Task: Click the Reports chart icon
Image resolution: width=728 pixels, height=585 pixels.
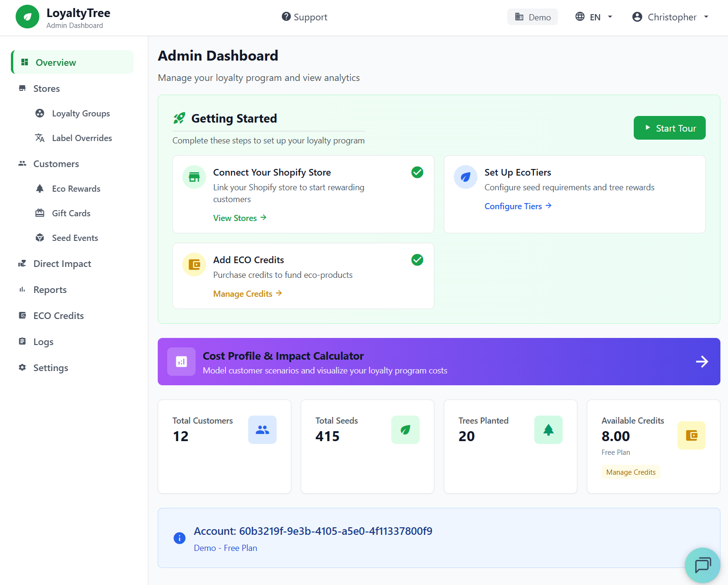Action: [x=22, y=289]
